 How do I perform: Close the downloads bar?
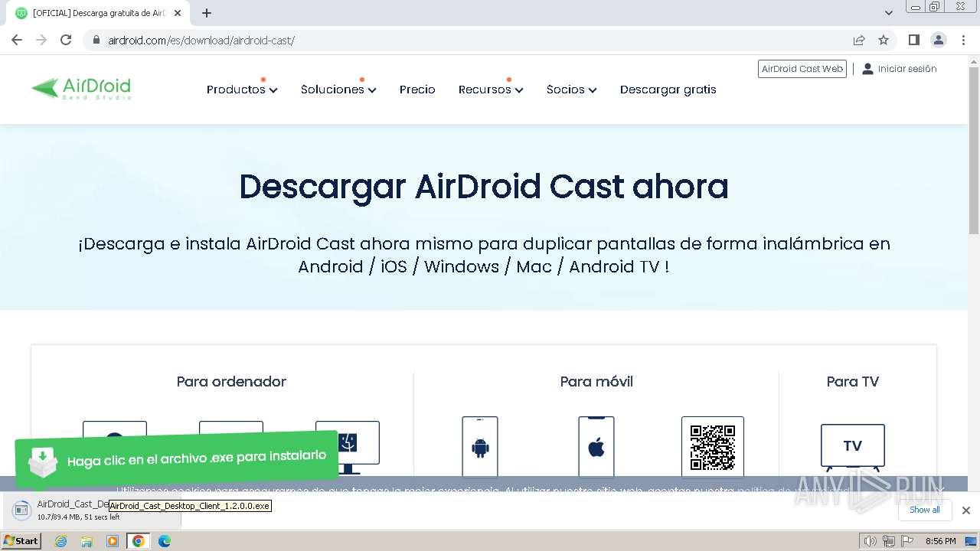tap(965, 510)
